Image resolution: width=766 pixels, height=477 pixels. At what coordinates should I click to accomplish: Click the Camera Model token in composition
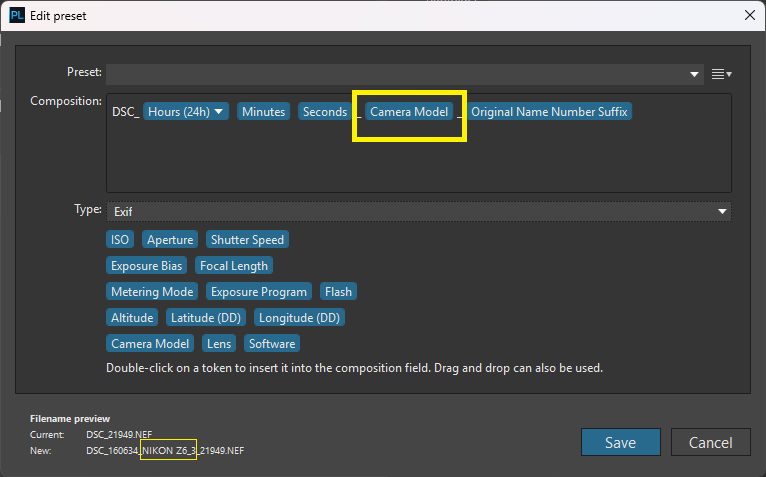click(x=409, y=112)
